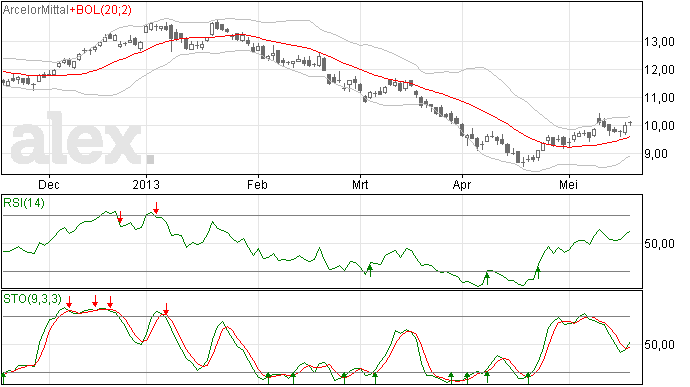Select the Mei date axis label
The height and width of the screenshot is (387, 690).
(x=569, y=184)
